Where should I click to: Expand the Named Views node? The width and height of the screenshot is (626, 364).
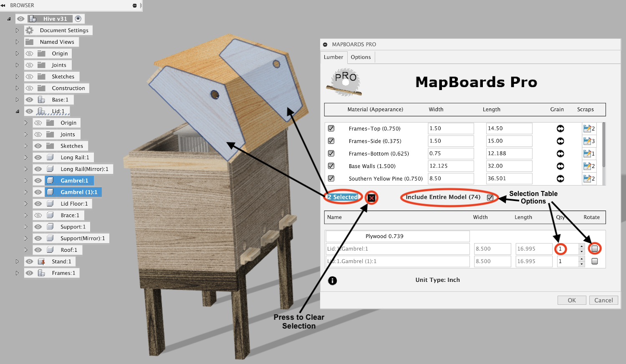click(x=17, y=42)
